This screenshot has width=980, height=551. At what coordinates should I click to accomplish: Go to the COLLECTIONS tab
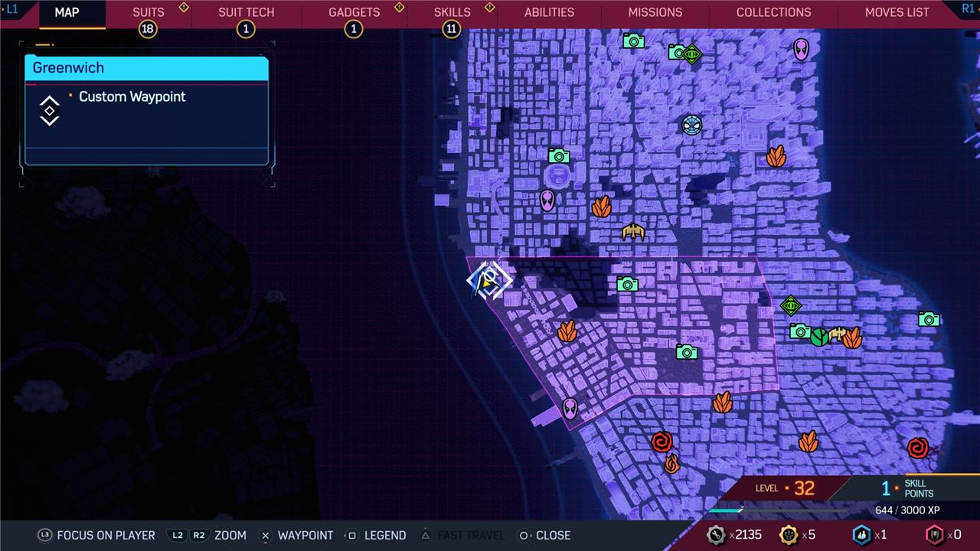[x=773, y=12]
